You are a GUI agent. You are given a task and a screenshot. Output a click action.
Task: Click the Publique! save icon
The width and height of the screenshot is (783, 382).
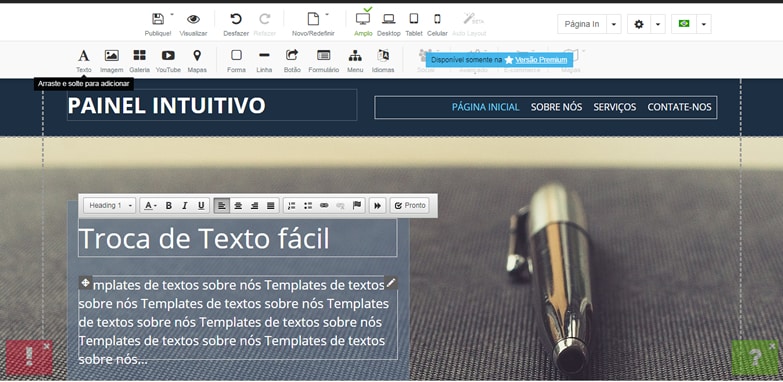click(158, 19)
